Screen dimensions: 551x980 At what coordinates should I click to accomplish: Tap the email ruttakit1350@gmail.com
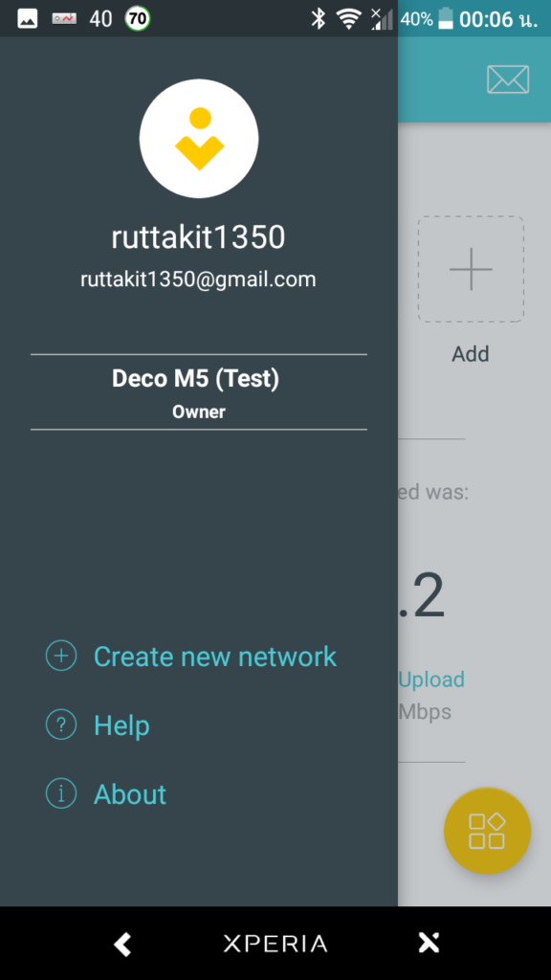pos(199,279)
